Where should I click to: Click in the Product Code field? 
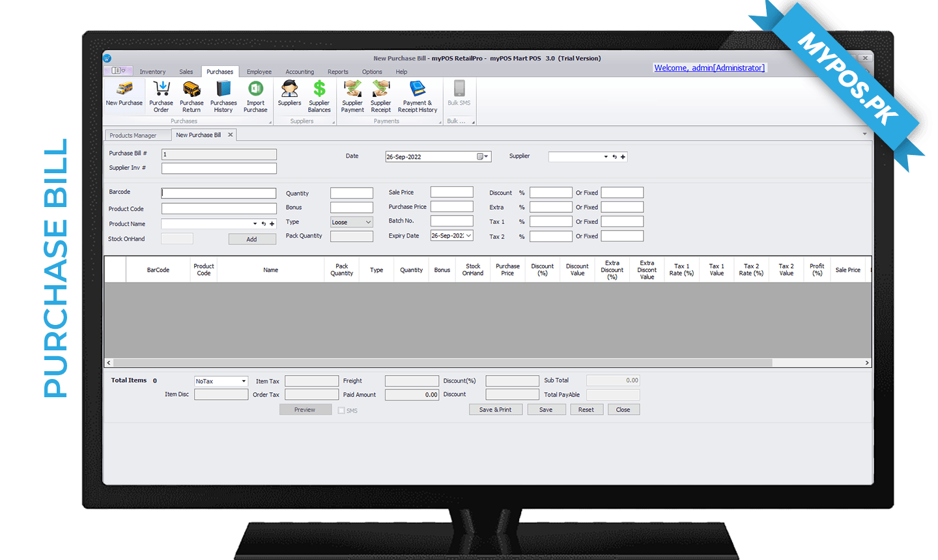pos(219,208)
